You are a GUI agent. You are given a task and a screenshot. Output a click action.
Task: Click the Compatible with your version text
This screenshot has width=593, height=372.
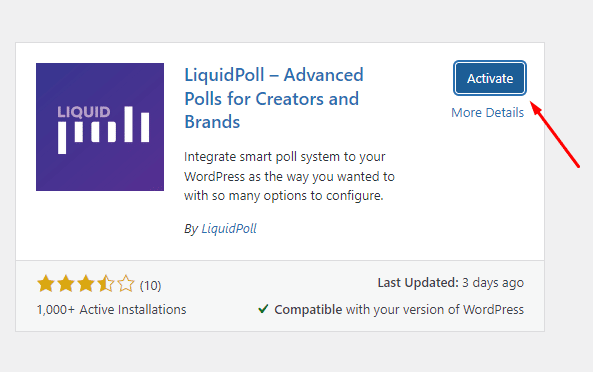399,310
